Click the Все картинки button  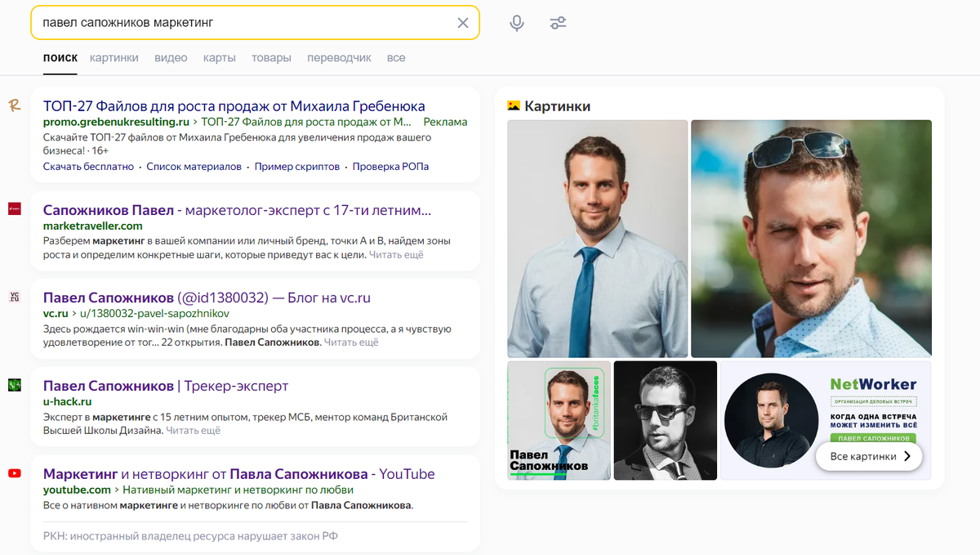[x=869, y=457]
